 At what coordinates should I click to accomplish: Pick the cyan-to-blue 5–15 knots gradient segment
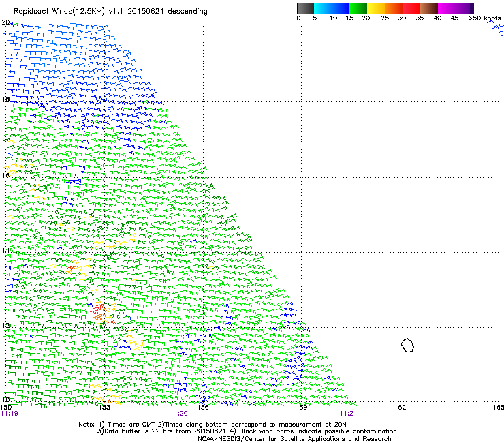[332, 8]
